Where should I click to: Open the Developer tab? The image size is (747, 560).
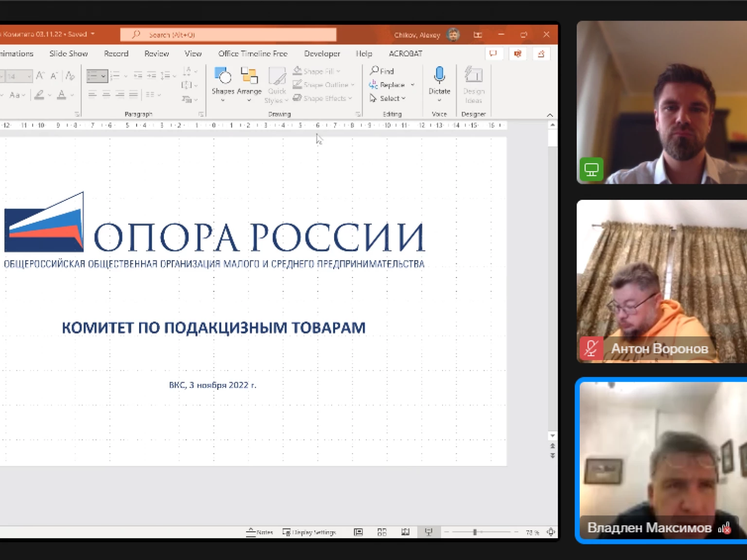(x=322, y=53)
